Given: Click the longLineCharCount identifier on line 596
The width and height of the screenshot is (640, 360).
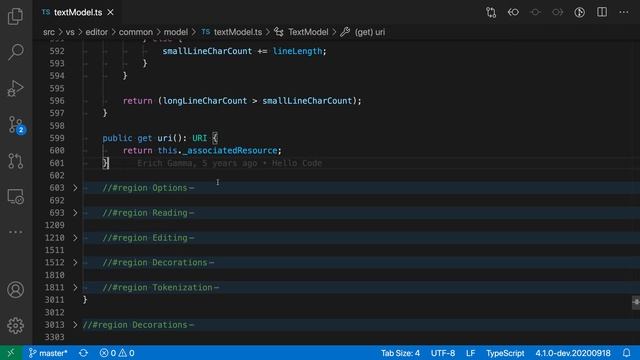Looking at the screenshot, I should [205, 100].
